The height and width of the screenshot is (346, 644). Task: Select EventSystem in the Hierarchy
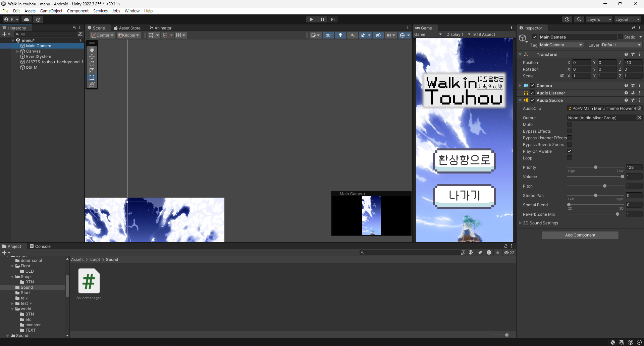pyautogui.click(x=39, y=57)
